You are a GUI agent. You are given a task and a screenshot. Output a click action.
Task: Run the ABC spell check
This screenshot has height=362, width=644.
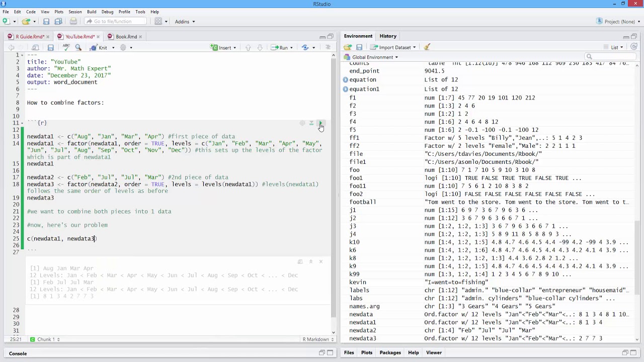pyautogui.click(x=66, y=48)
